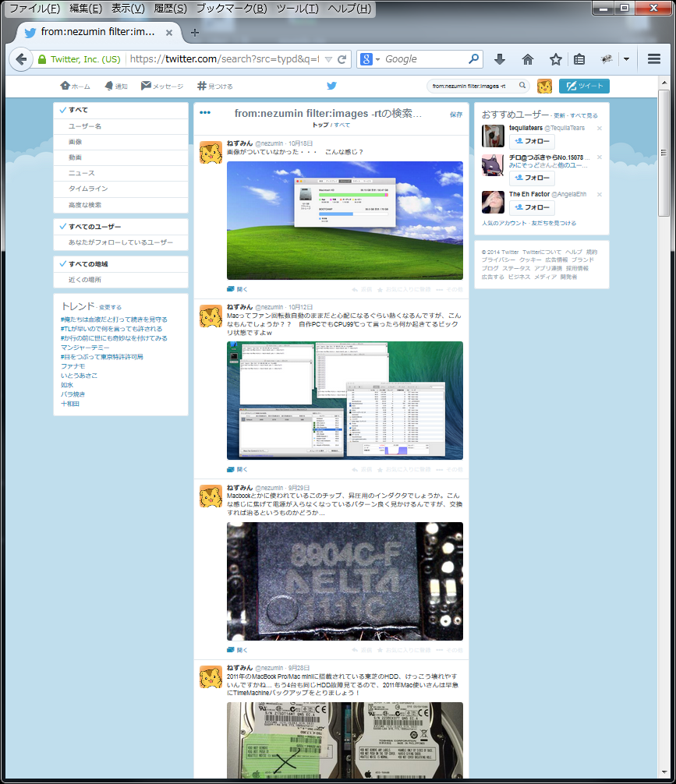This screenshot has width=676, height=784.
Task: Open profile avatar menu in Twitter header
Action: coord(544,86)
